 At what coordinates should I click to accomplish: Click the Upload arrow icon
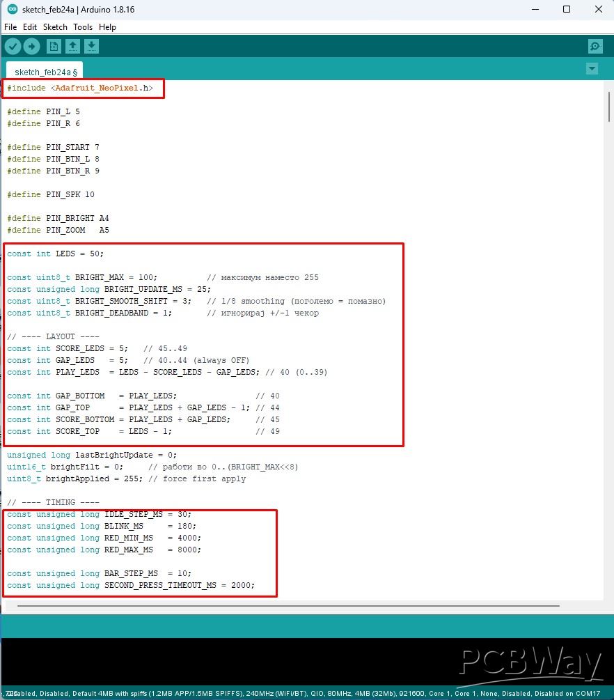pos(32,47)
